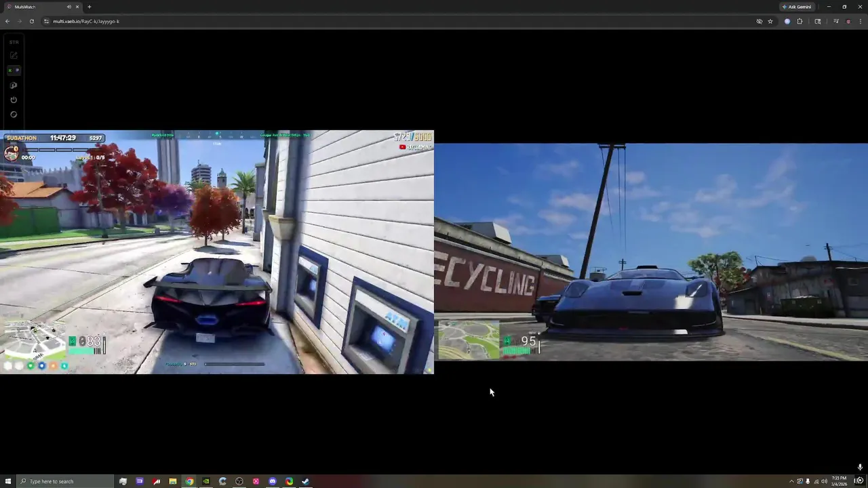
Task: Go back to previous page
Action: click(x=7, y=21)
